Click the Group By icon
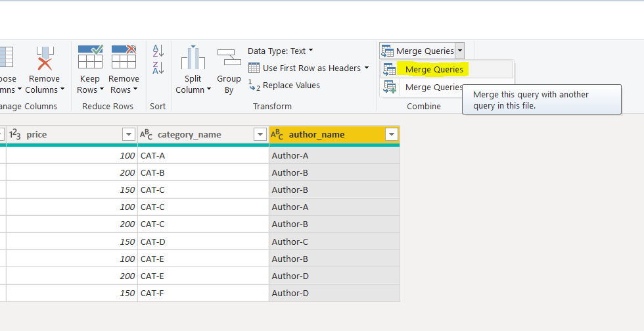Image resolution: width=644 pixels, height=331 pixels. coord(229,58)
